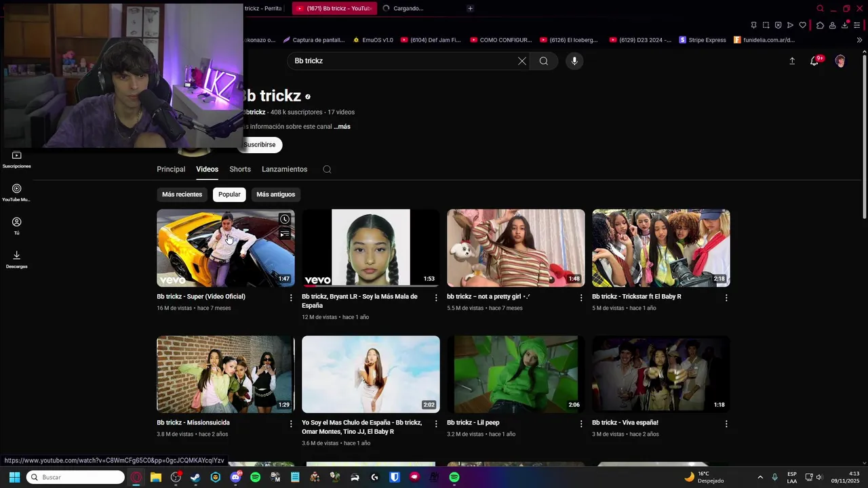This screenshot has width=868, height=488.
Task: Open File Explorer from the taskbar
Action: coord(156,477)
